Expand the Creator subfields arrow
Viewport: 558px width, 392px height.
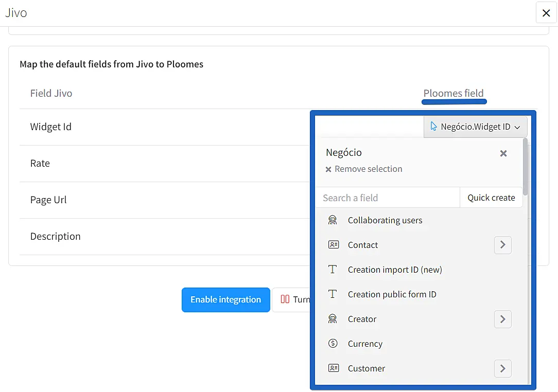click(502, 319)
